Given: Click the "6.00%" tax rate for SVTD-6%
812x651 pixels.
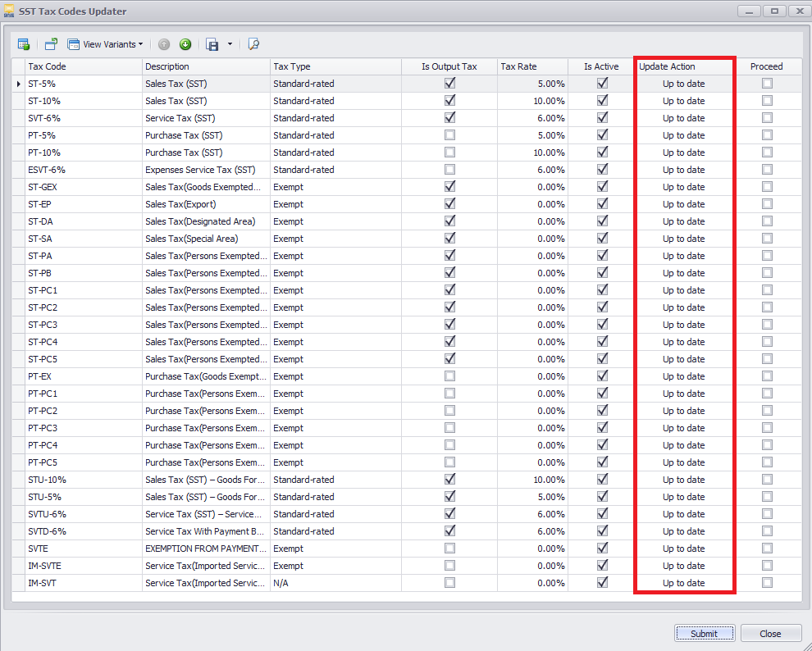Looking at the screenshot, I should click(533, 531).
